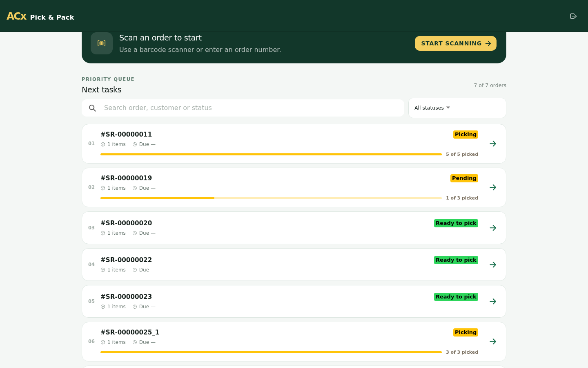Select order title #SR-00000023
Viewport: 588px width, 368px height.
point(126,297)
